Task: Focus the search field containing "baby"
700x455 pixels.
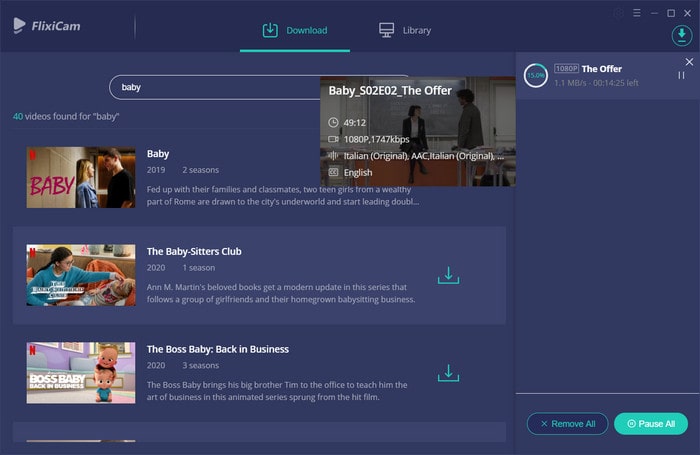Action: pos(215,87)
